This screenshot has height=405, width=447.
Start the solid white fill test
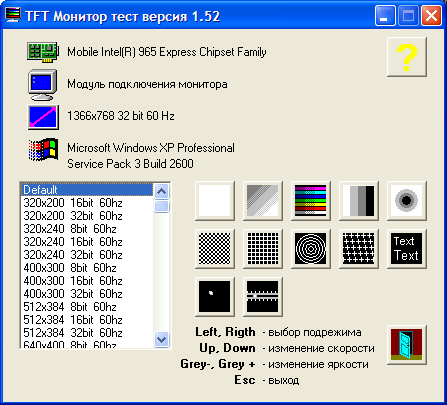pos(215,201)
